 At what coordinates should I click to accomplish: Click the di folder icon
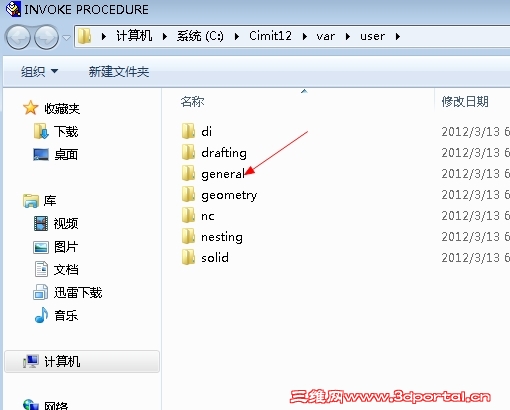pos(189,131)
